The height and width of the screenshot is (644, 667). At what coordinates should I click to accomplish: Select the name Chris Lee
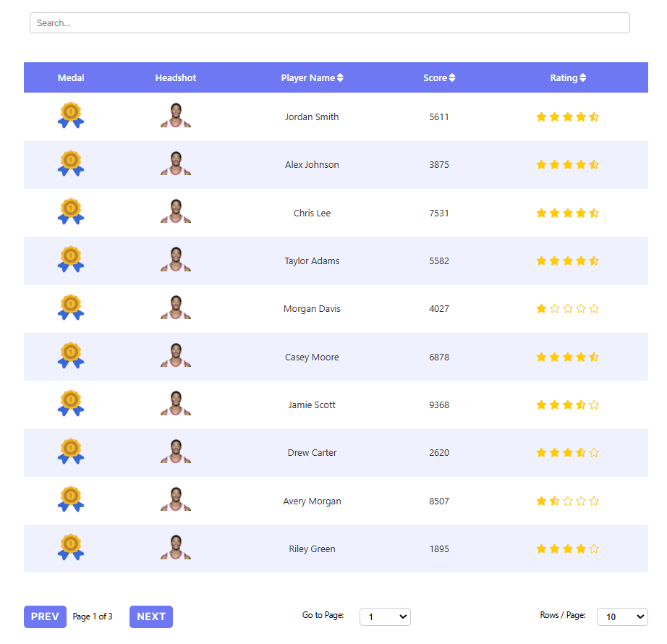[x=312, y=213]
